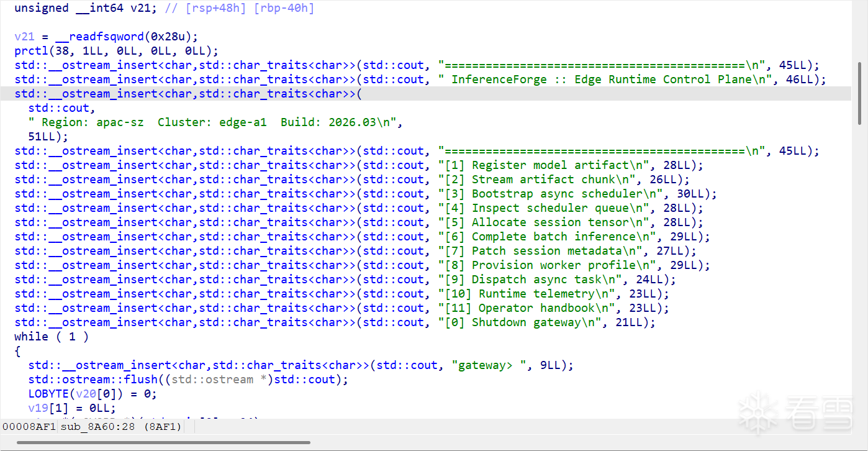This screenshot has width=868, height=451.
Task: Click the "[10] Runtime telemetry" string
Action: click(530, 294)
